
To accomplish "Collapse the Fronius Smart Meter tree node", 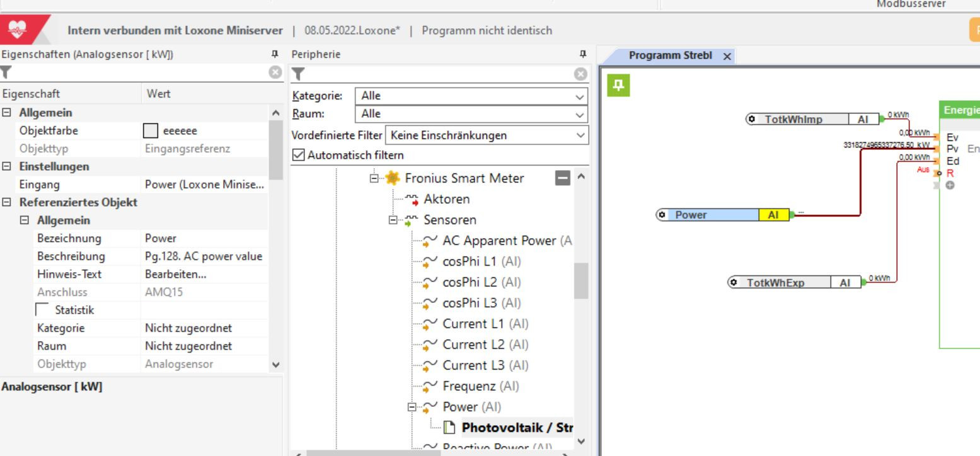I will pos(374,178).
